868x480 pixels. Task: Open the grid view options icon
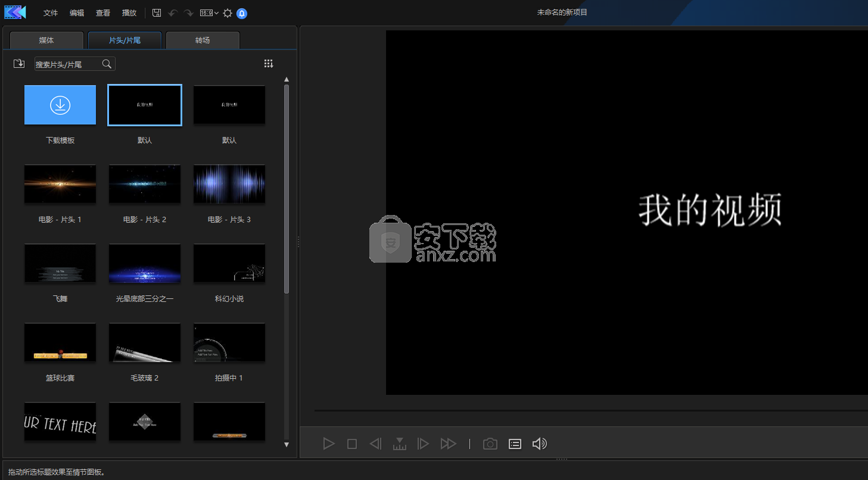[269, 64]
